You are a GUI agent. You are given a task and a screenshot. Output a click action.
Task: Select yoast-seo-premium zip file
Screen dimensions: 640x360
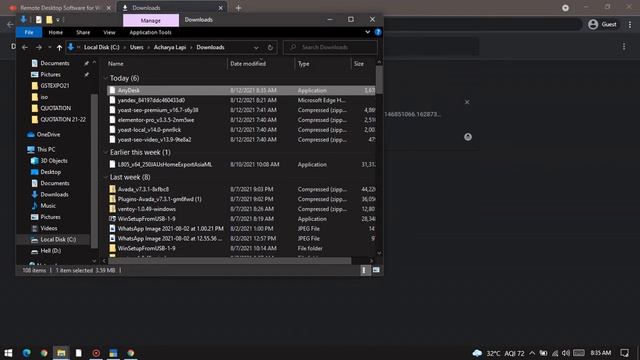click(241, 110)
